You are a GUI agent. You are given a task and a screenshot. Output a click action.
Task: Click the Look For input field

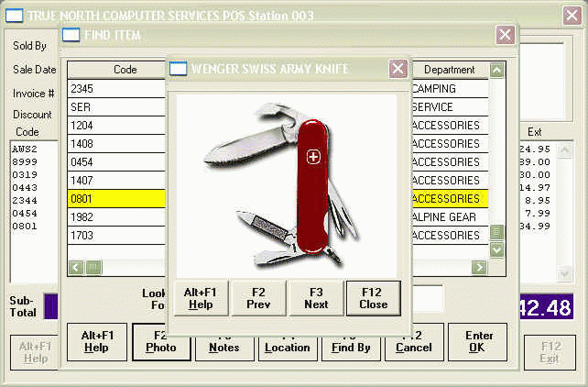click(428, 298)
